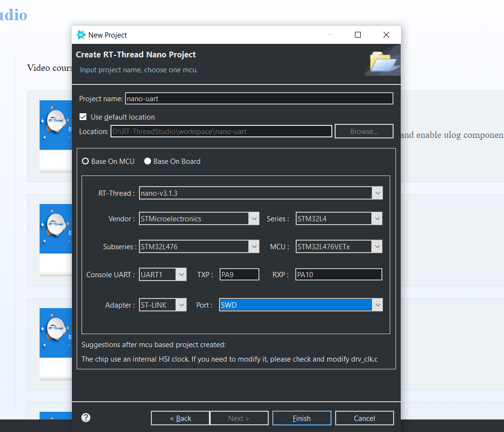Screen dimensions: 504x432
Task: Maximize the New Project dialog
Action: point(358,35)
